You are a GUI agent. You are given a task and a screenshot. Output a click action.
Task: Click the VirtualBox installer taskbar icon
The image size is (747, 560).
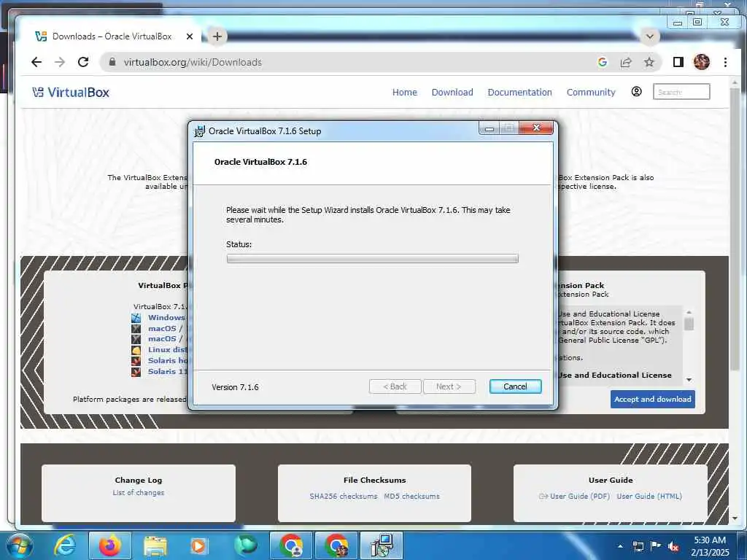(381, 545)
